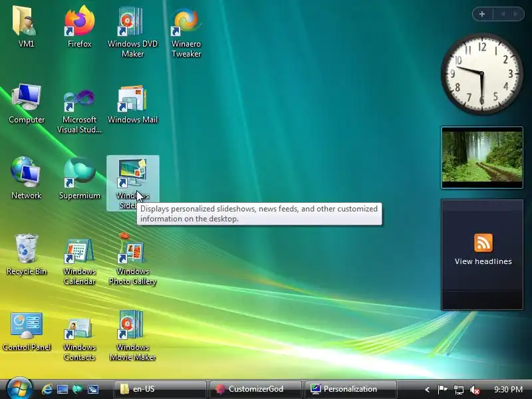Expand hidden notification area icons
This screenshot has height=399, width=532.
coord(427,390)
